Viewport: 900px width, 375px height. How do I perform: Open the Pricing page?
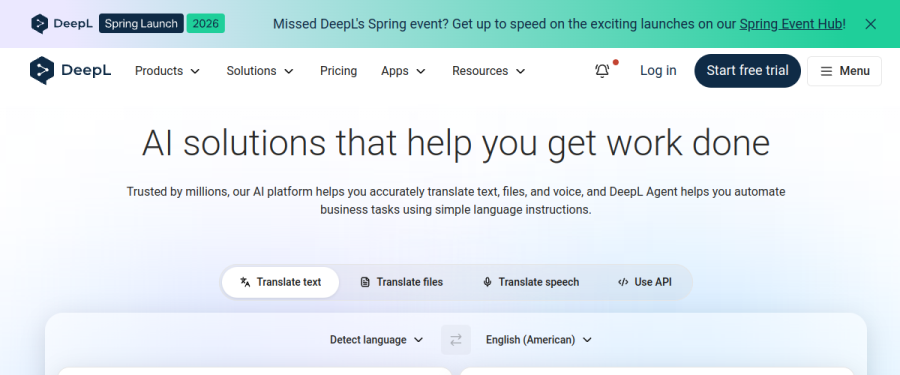tap(339, 71)
